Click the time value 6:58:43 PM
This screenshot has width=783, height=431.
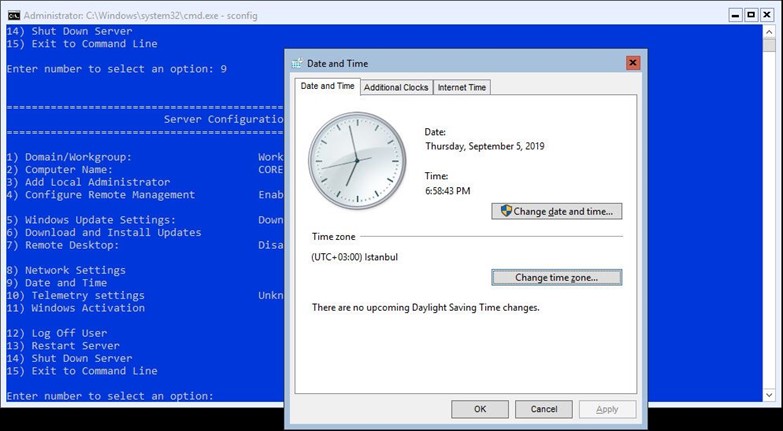point(448,191)
